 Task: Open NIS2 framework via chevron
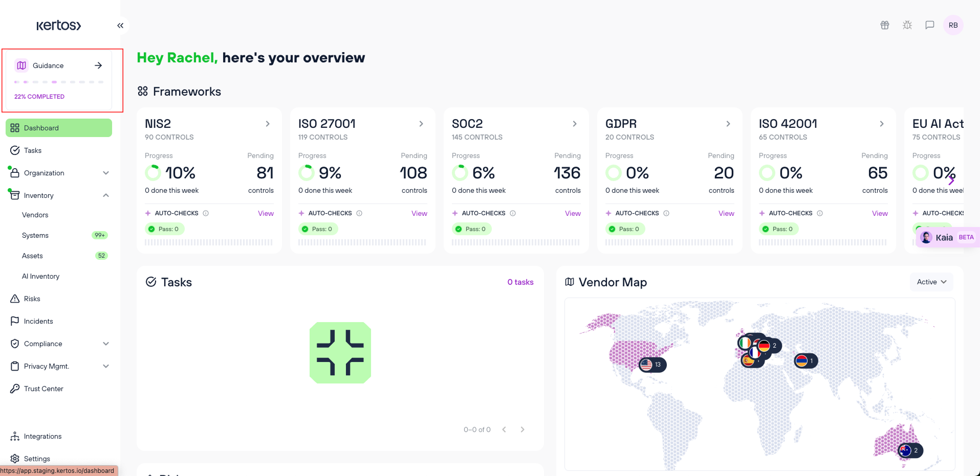[268, 124]
